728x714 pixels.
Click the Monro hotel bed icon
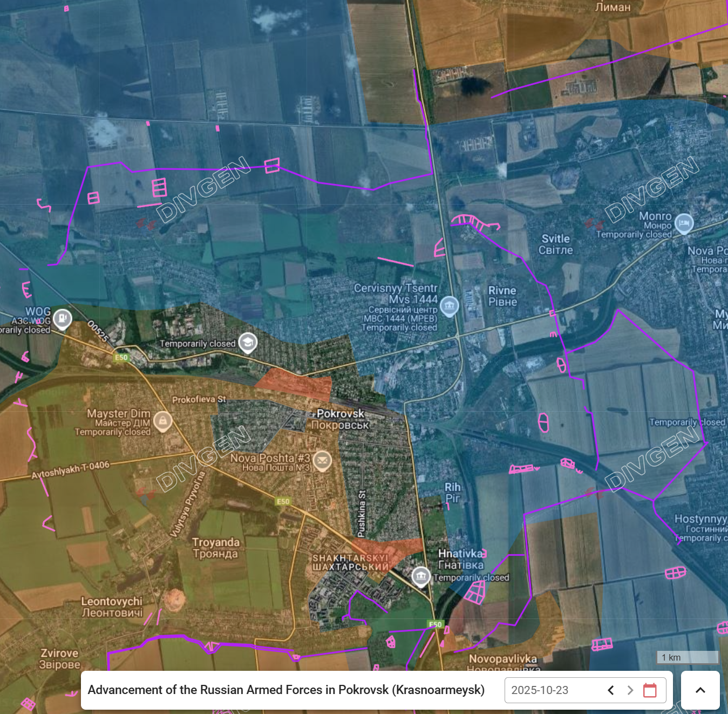684,223
